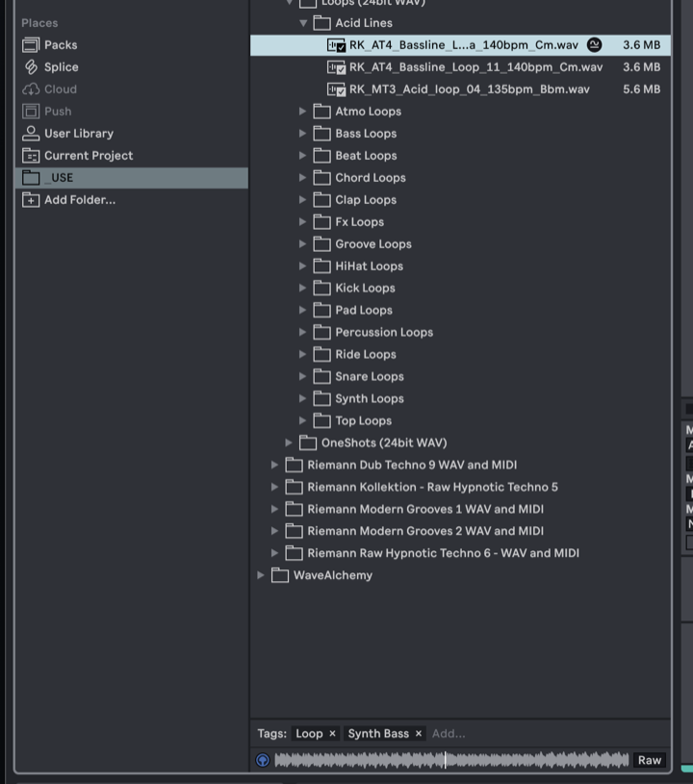Click the Add tag input field
This screenshot has height=784, width=693.
449,734
